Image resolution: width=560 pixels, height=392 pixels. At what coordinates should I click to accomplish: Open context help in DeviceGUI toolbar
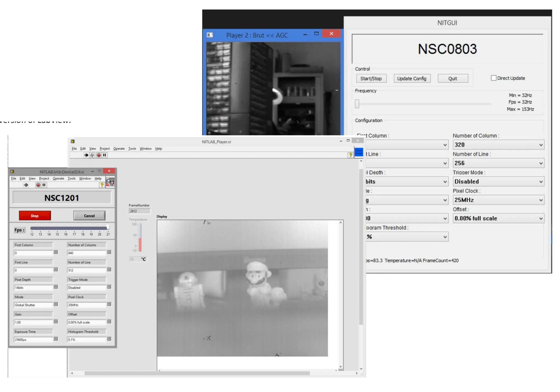coord(102,185)
